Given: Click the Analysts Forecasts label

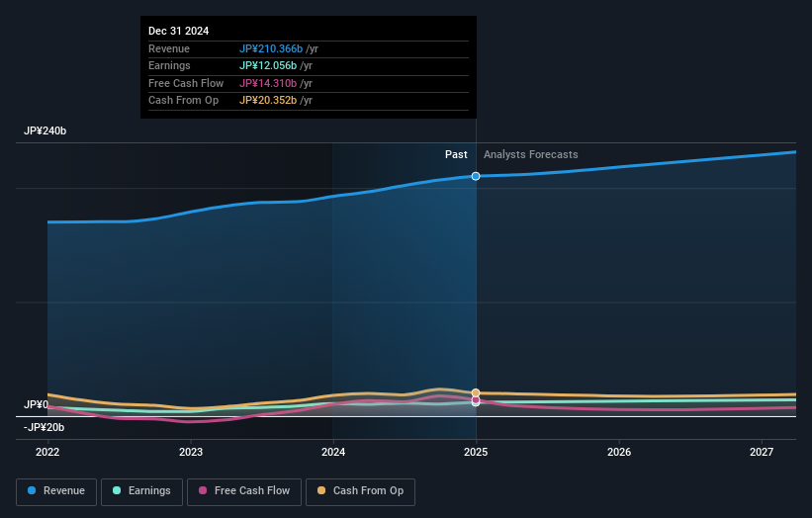Looking at the screenshot, I should pos(531,154).
